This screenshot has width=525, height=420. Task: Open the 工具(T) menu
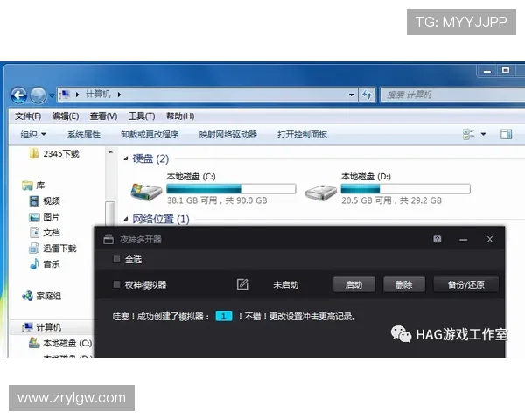(x=142, y=116)
